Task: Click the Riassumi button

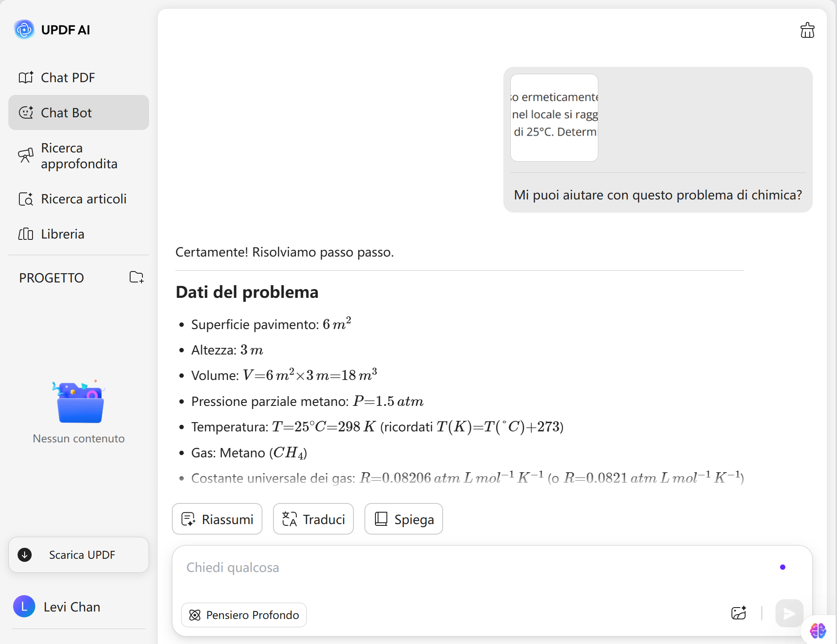Action: click(217, 519)
